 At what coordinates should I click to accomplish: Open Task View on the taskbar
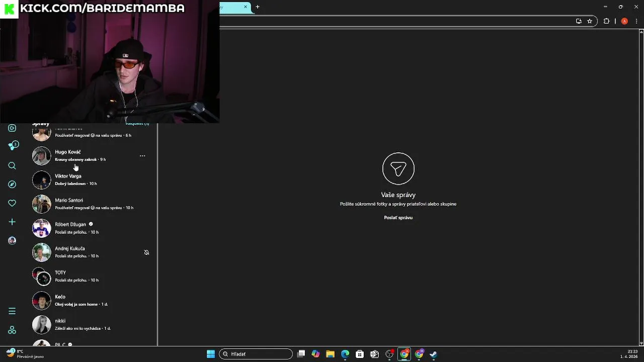click(301, 354)
